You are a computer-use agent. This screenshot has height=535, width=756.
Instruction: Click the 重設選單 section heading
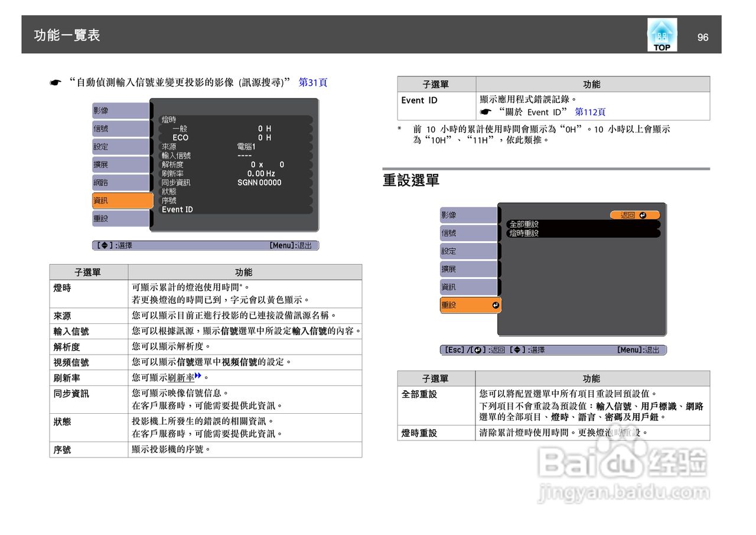(411, 180)
